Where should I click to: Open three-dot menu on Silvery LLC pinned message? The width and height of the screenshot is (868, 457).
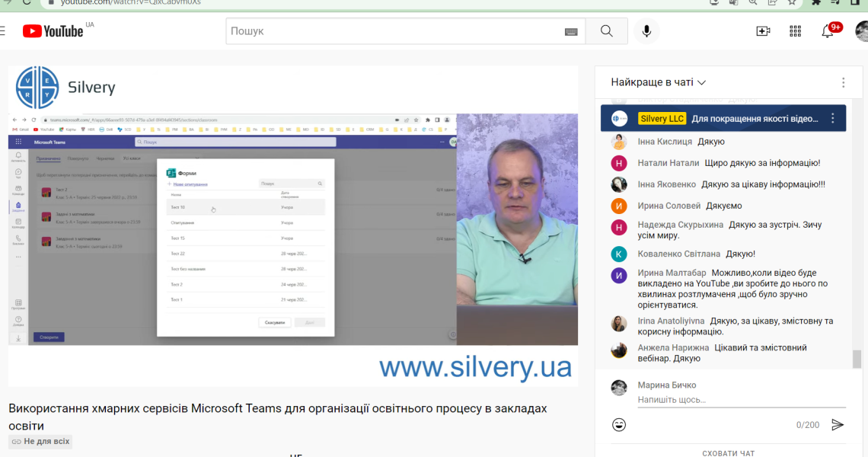(832, 118)
